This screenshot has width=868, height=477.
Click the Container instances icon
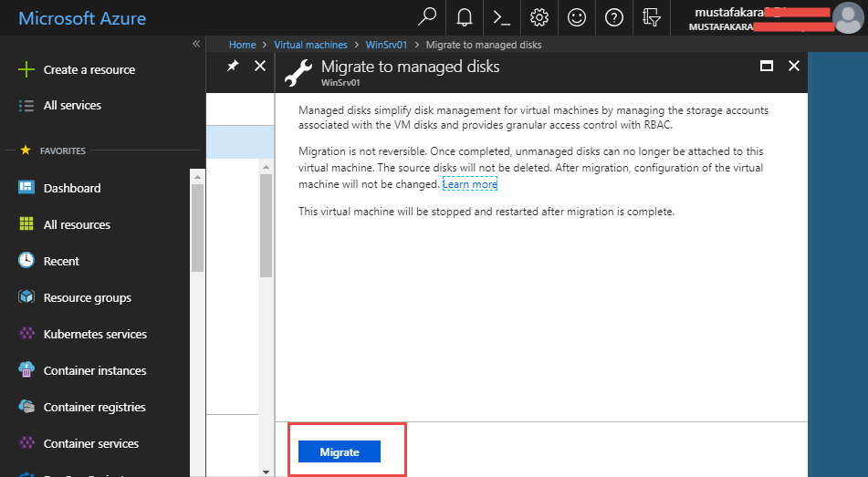26,369
